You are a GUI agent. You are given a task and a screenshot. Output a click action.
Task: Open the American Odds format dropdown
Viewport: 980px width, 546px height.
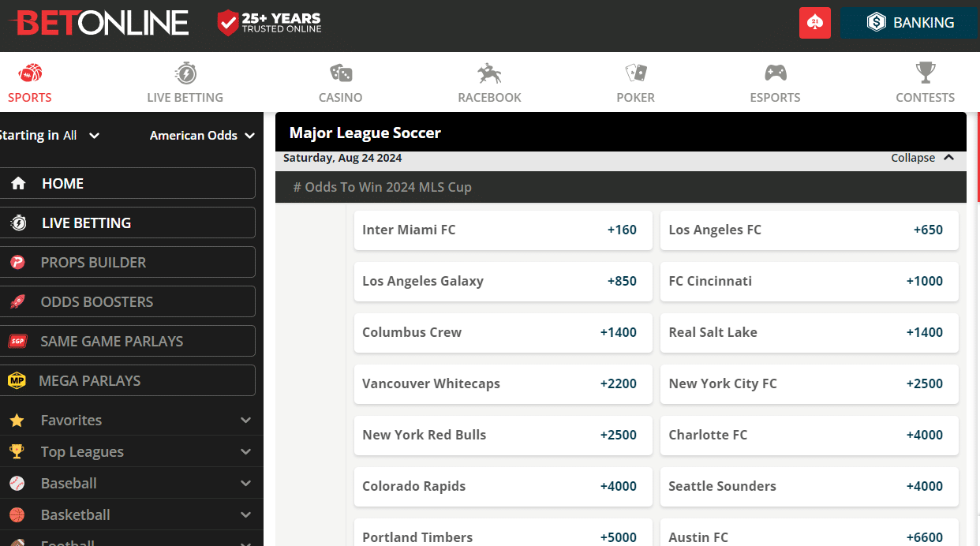point(202,135)
